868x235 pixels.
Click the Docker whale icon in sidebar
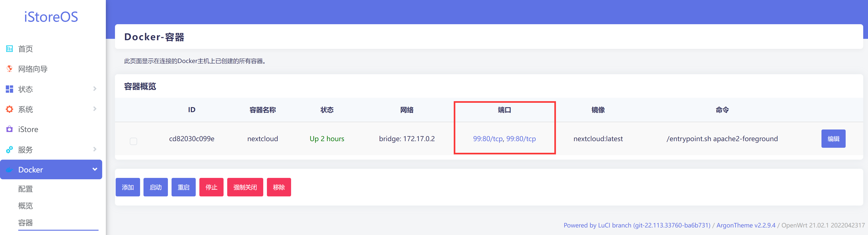[9, 170]
